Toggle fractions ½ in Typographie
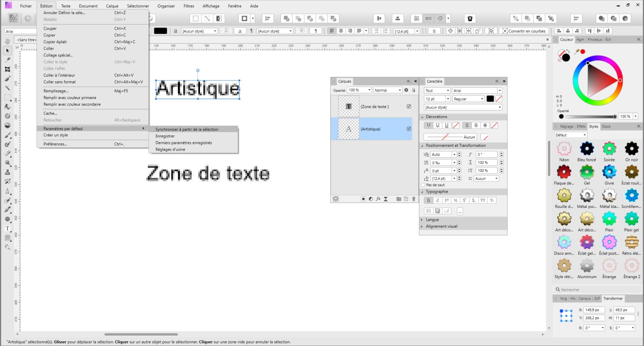The image size is (644, 346). click(455, 200)
